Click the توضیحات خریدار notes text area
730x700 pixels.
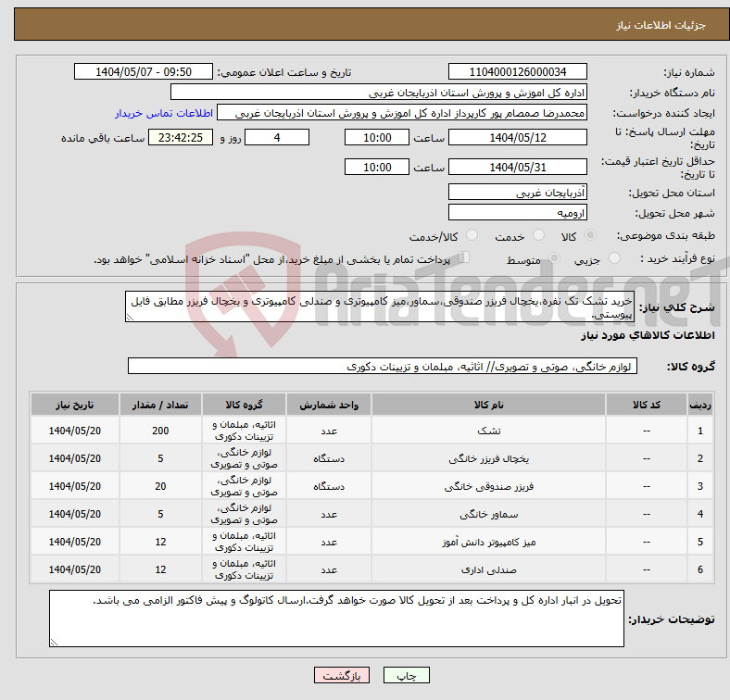click(x=337, y=619)
